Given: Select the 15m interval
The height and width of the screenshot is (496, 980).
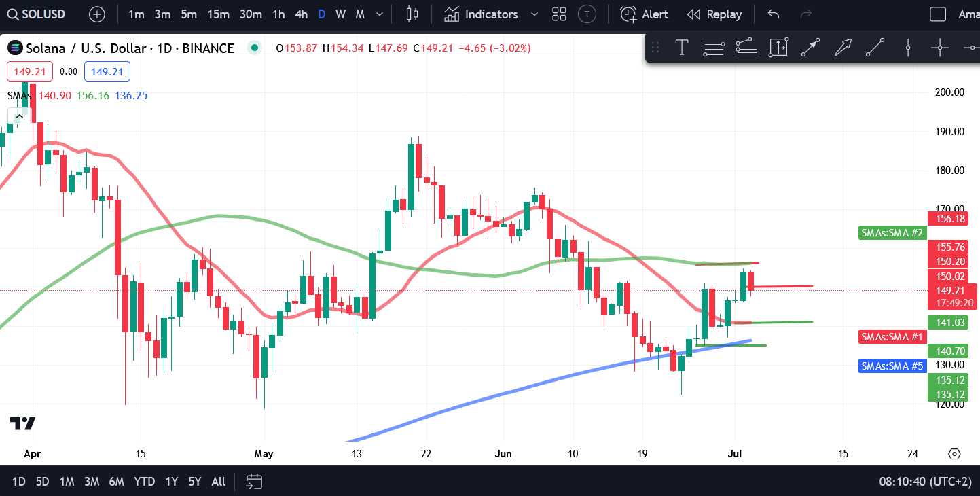Looking at the screenshot, I should click(x=218, y=14).
